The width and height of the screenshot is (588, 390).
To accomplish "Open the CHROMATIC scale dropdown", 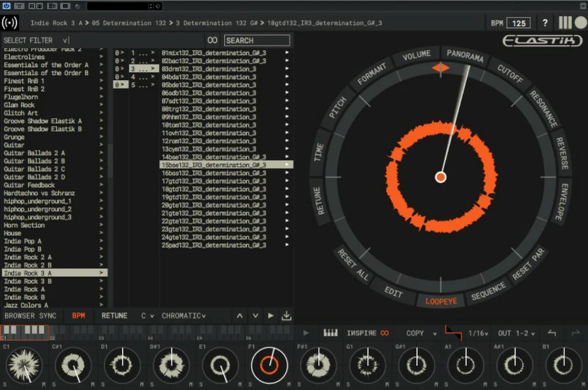I will 184,316.
